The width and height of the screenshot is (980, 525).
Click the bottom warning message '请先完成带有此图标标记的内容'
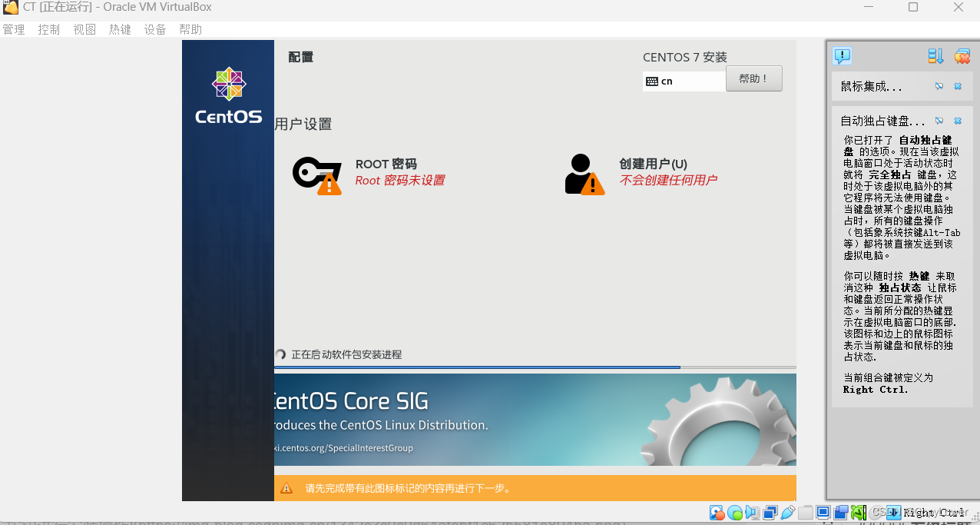[408, 488]
